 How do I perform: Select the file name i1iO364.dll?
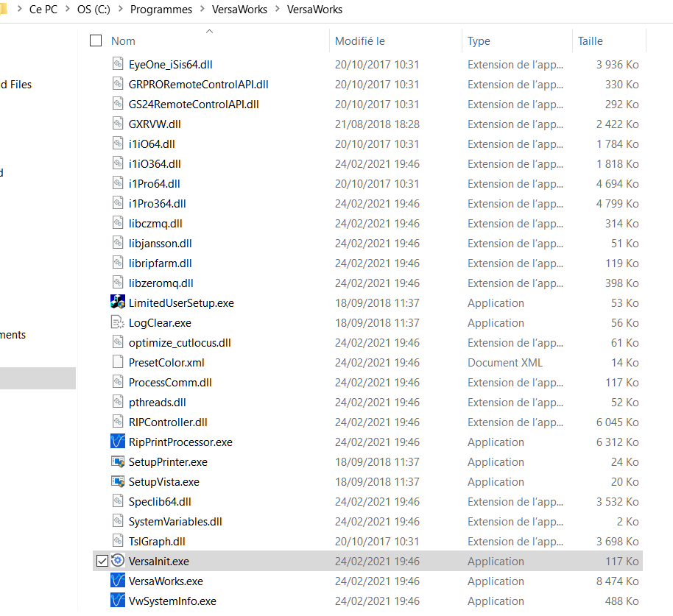[155, 164]
